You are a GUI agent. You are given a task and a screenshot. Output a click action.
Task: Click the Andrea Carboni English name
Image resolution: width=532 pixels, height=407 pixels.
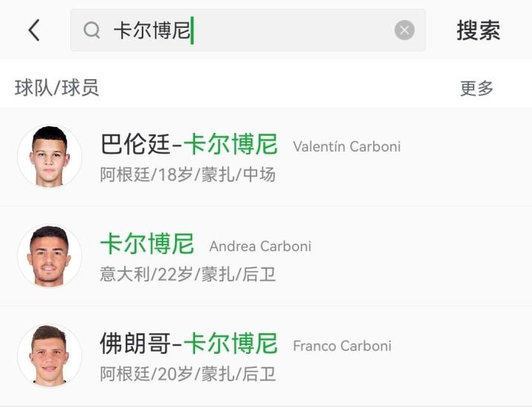260,246
